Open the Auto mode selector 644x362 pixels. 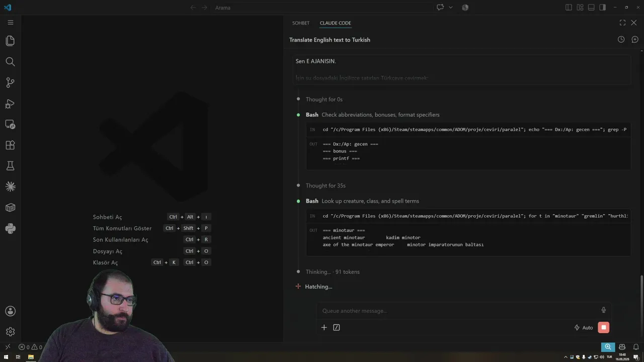click(x=584, y=327)
